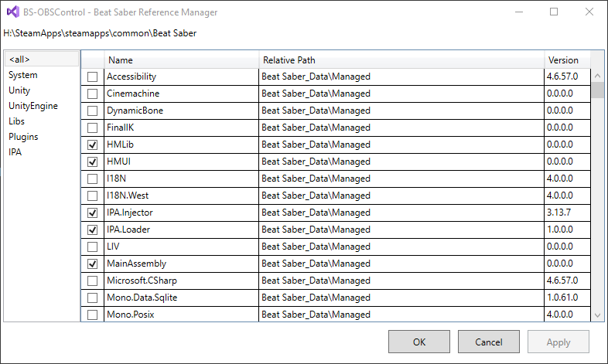Image resolution: width=608 pixels, height=364 pixels.
Task: Sort by the Relative Path column header
Action: coord(401,60)
